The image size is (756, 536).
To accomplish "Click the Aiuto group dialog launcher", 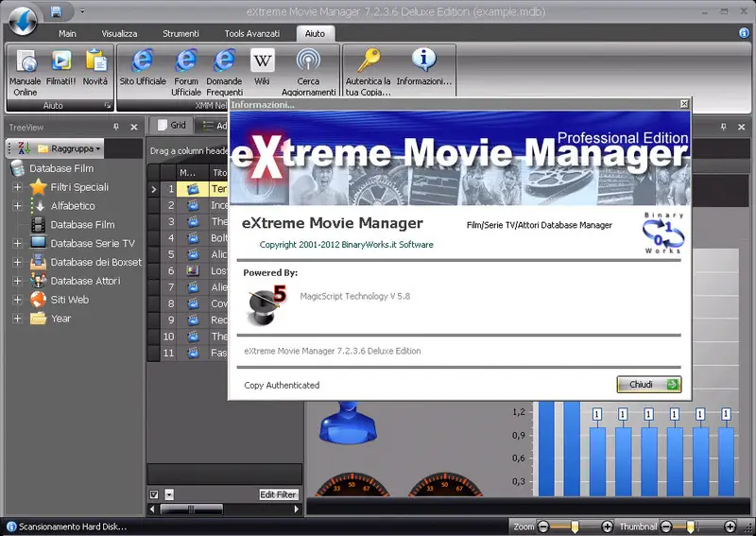I will [108, 105].
